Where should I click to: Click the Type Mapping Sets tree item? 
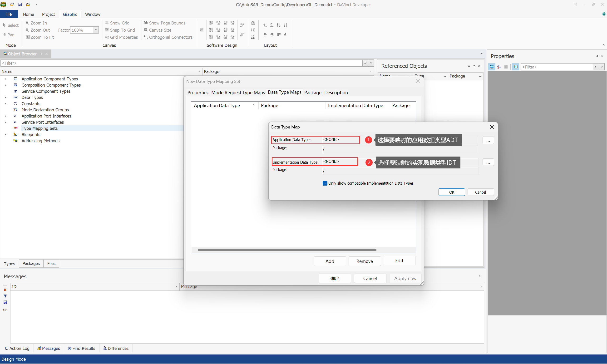click(x=39, y=128)
